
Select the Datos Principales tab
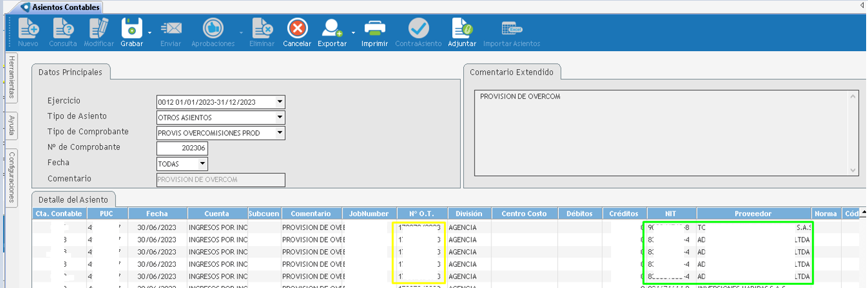pyautogui.click(x=70, y=72)
